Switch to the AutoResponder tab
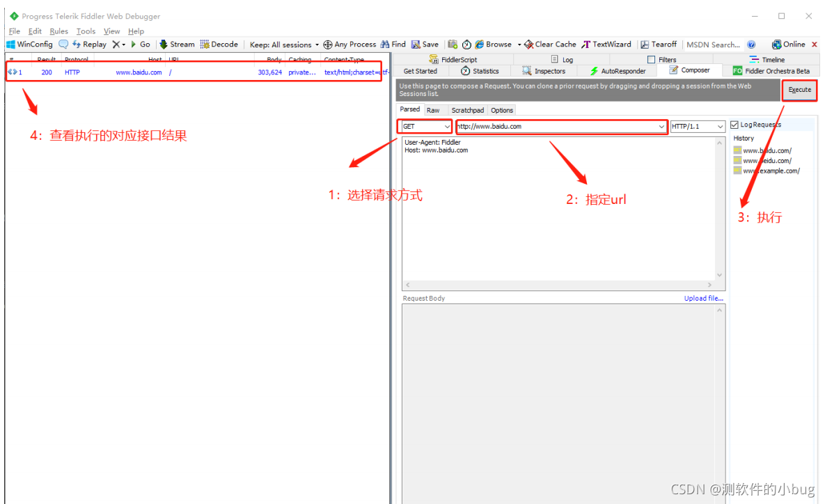Image resolution: width=825 pixels, height=504 pixels. [618, 71]
